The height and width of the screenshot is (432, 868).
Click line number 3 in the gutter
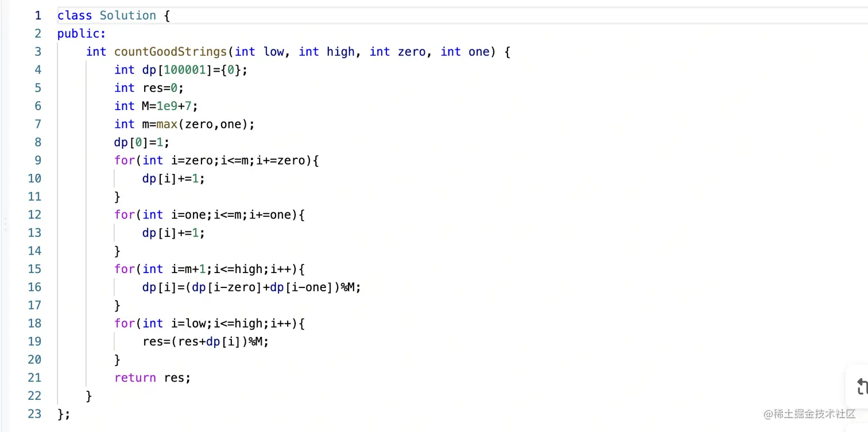(38, 52)
